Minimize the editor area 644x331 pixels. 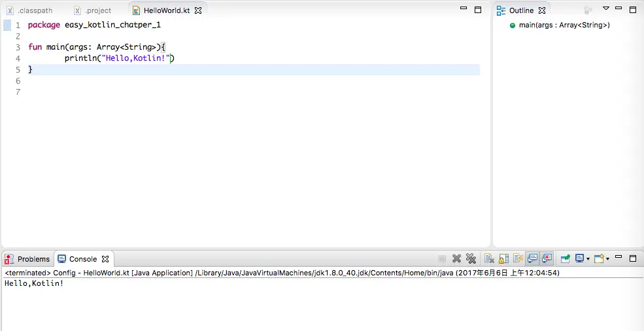pyautogui.click(x=464, y=9)
